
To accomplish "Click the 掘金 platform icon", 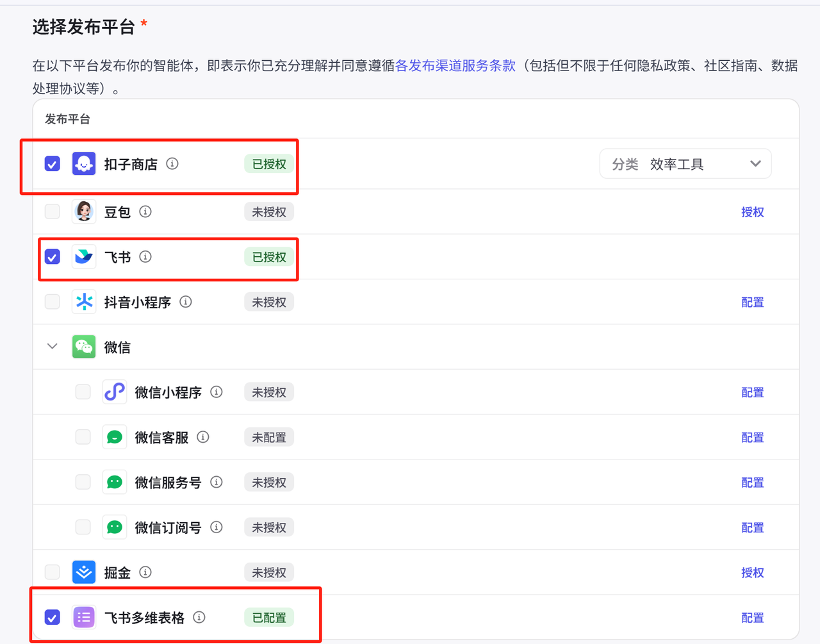I will [x=84, y=572].
